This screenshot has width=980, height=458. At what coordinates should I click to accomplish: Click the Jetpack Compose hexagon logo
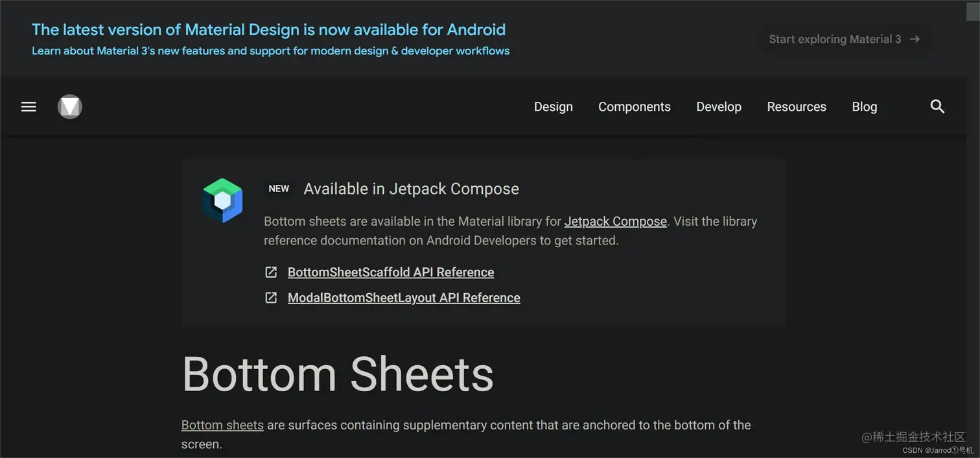[222, 200]
